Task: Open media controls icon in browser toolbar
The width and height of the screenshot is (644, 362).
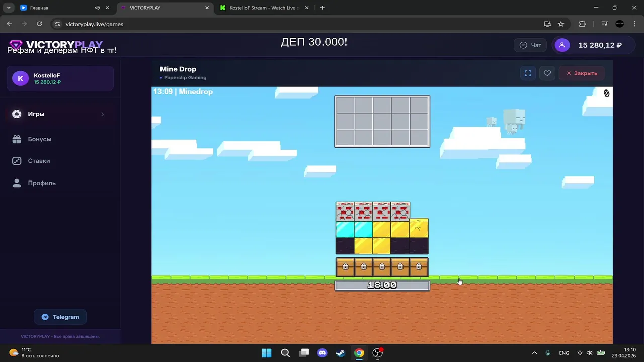Action: coord(605,24)
